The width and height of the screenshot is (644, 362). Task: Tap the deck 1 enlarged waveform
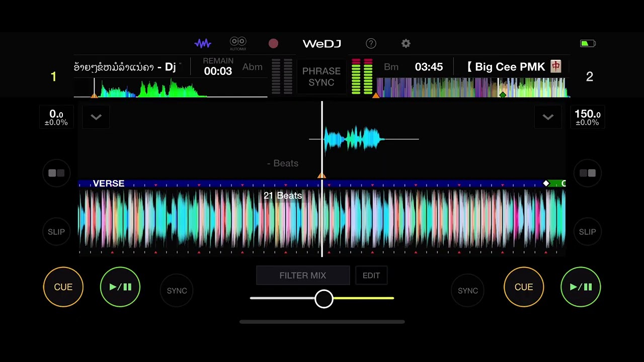pyautogui.click(x=364, y=139)
